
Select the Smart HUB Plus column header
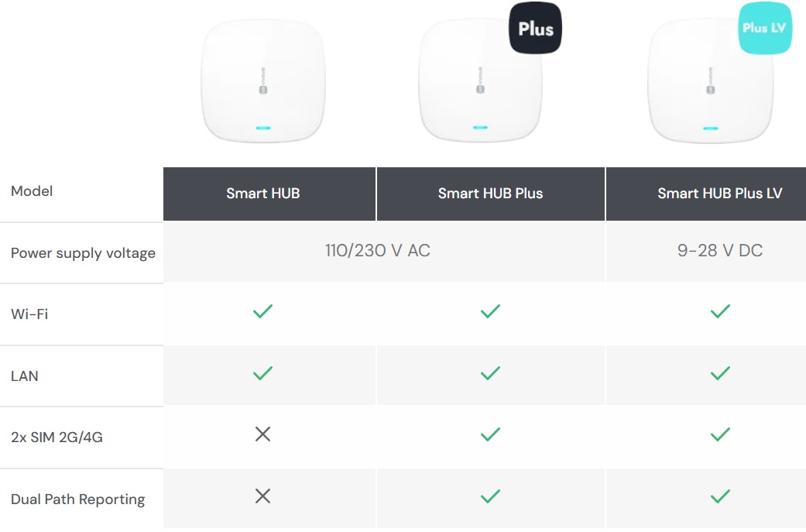[490, 194]
